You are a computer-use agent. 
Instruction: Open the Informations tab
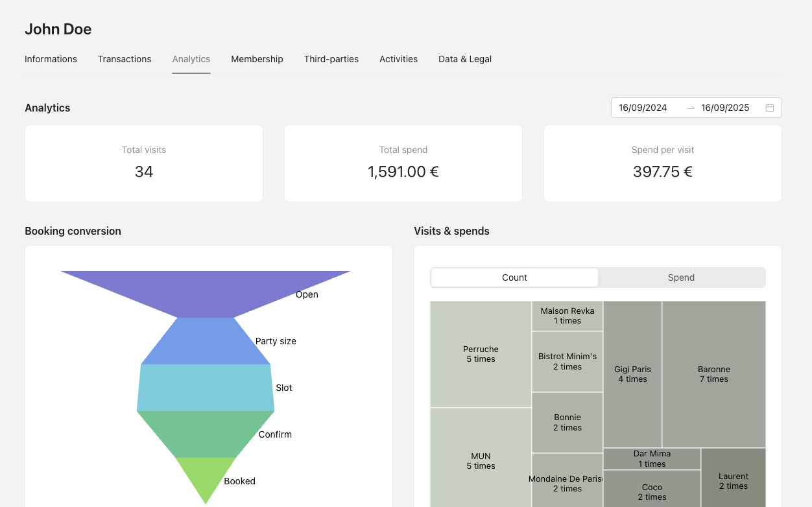(51, 59)
